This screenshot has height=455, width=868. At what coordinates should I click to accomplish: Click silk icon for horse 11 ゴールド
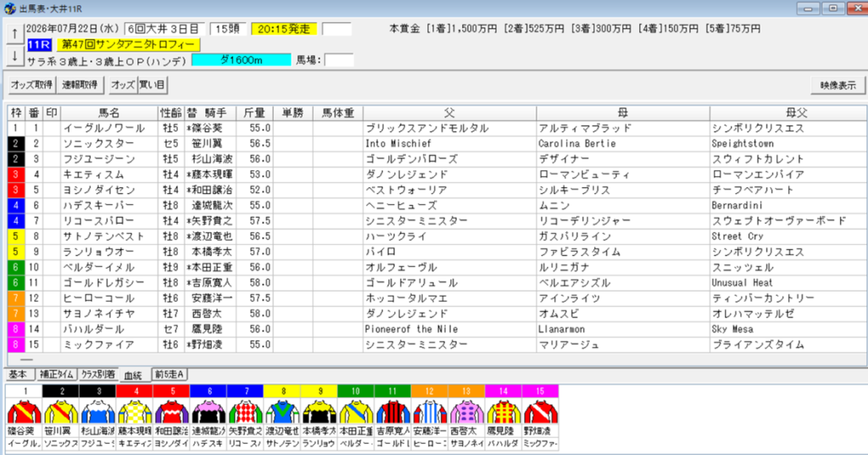pyautogui.click(x=392, y=412)
